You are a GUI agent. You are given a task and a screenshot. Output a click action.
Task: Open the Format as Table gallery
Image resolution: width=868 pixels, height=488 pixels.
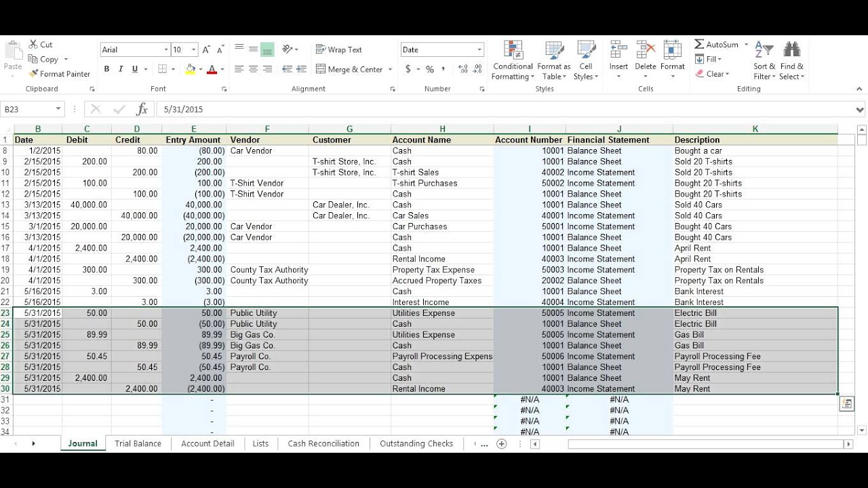554,61
